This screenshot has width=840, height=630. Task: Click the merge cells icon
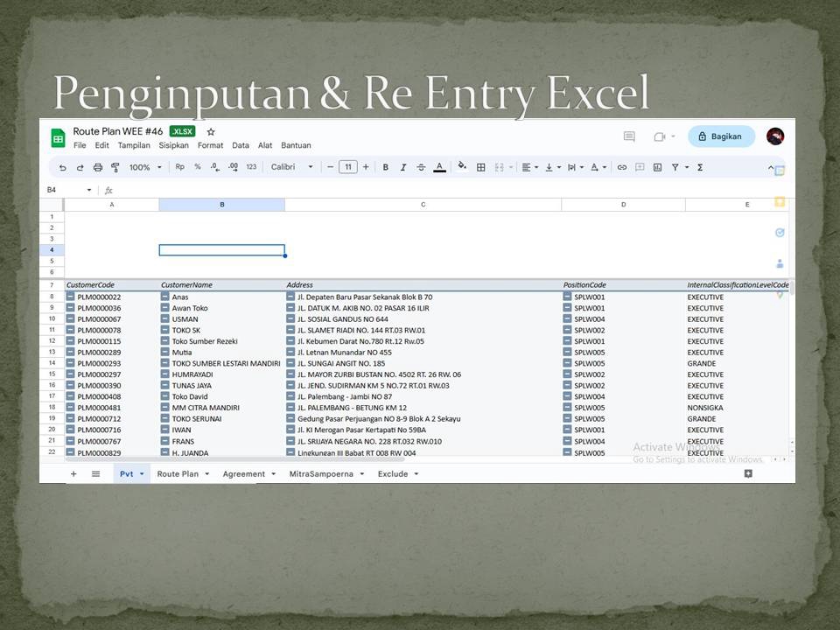[x=500, y=167]
